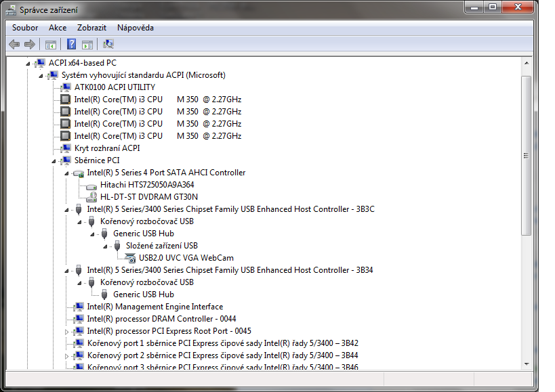Click the USB Host Controller 3B34 icon
This screenshot has height=392, width=555.
(79, 270)
